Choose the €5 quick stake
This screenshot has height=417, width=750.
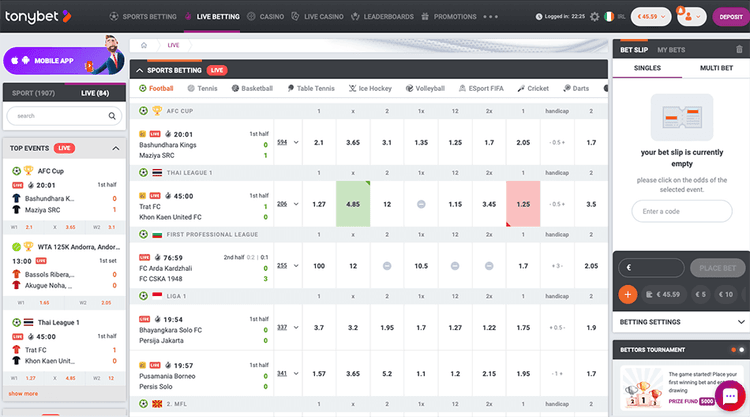700,295
